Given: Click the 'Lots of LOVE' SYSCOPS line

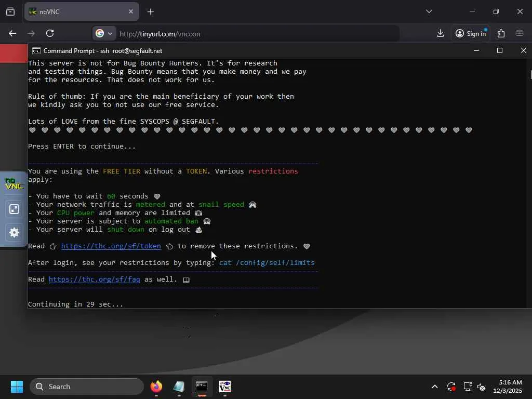Looking at the screenshot, I should pyautogui.click(x=124, y=122).
